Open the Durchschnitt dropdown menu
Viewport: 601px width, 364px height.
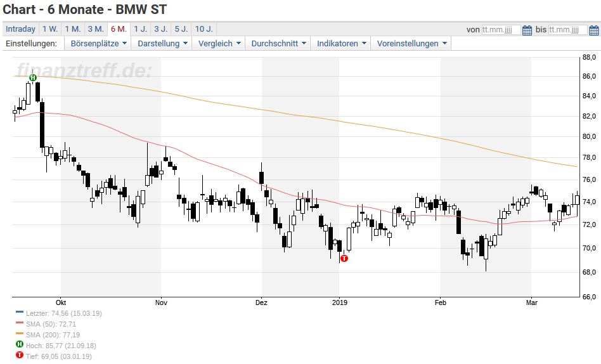point(278,43)
